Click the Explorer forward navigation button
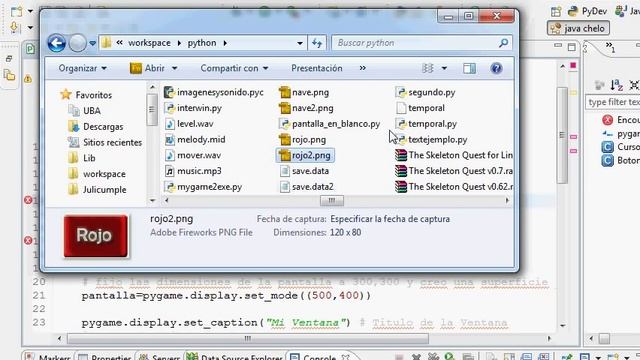The image size is (640, 360). 77,43
